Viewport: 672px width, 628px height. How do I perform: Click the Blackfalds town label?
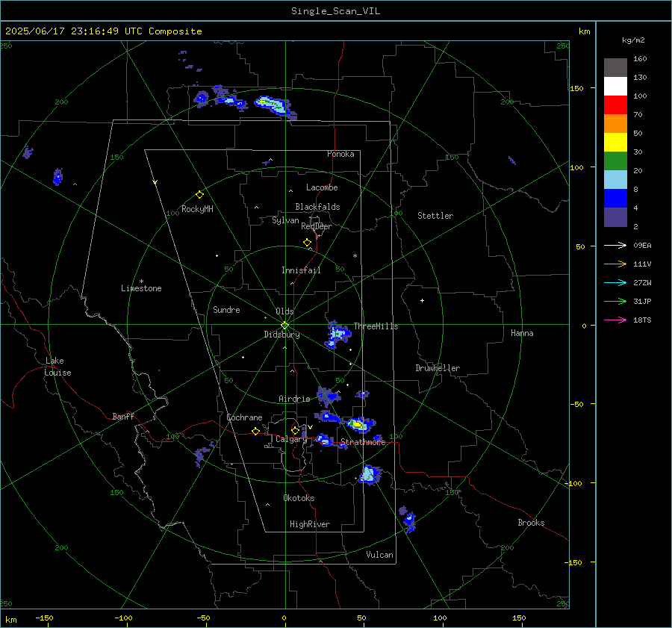pyautogui.click(x=317, y=207)
